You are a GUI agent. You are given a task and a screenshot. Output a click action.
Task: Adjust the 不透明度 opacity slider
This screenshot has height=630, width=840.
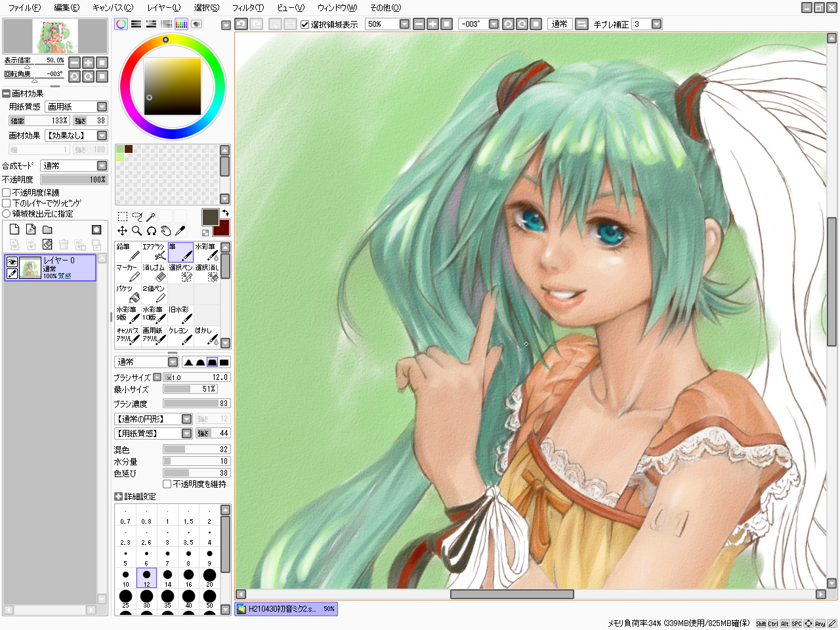point(73,179)
